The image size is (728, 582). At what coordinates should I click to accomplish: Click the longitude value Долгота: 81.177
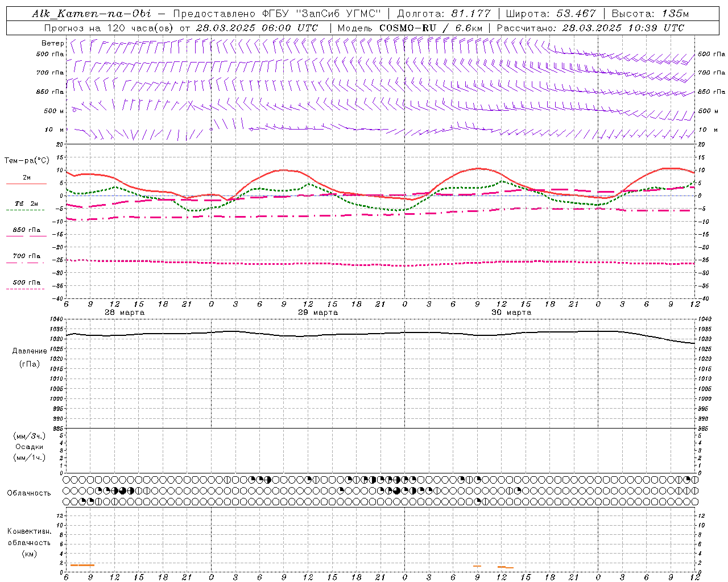pos(444,14)
